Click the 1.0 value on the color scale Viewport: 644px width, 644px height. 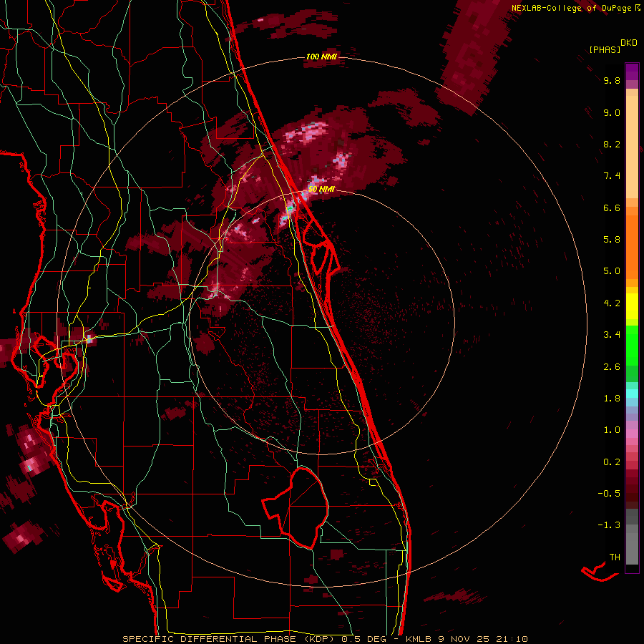pos(612,430)
